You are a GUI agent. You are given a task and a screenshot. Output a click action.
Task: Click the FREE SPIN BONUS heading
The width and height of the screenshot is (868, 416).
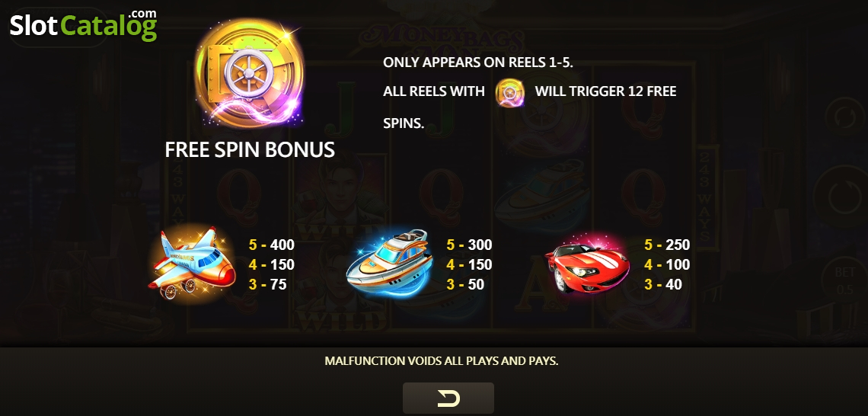click(250, 149)
